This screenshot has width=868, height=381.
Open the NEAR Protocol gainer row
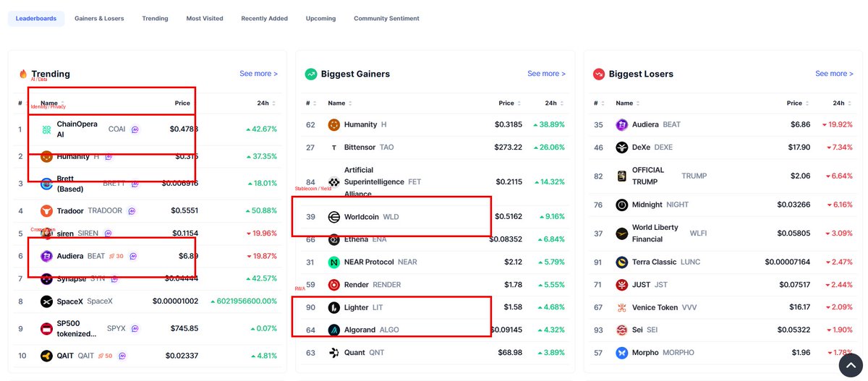click(x=435, y=262)
